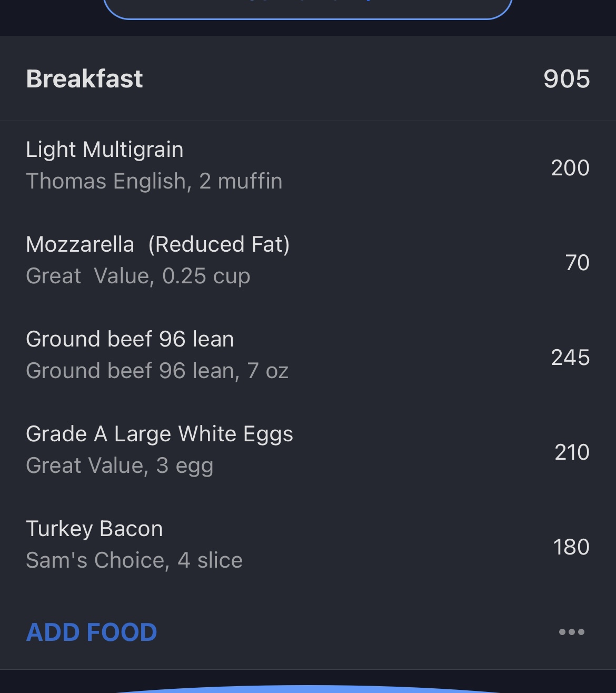Select Grade A Large White Eggs entry

pos(160,434)
